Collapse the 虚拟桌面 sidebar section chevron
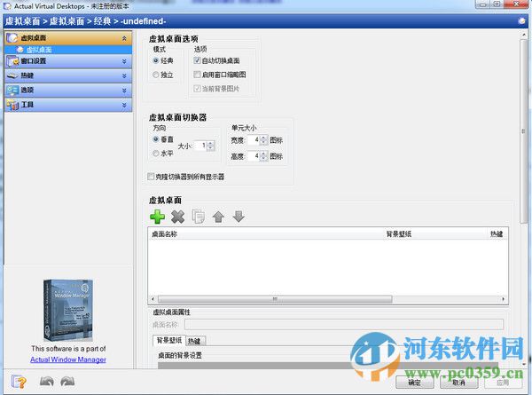532x395 pixels. pos(124,38)
